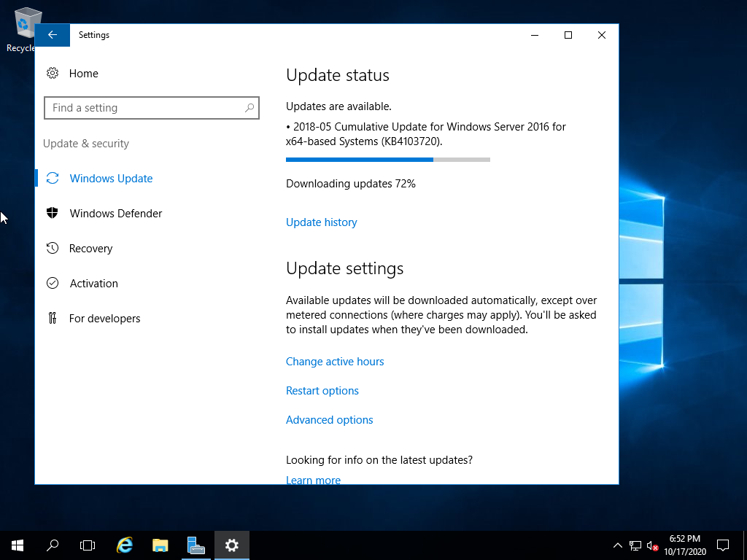The image size is (747, 560).
Task: Click the Learn more link
Action: pos(313,480)
